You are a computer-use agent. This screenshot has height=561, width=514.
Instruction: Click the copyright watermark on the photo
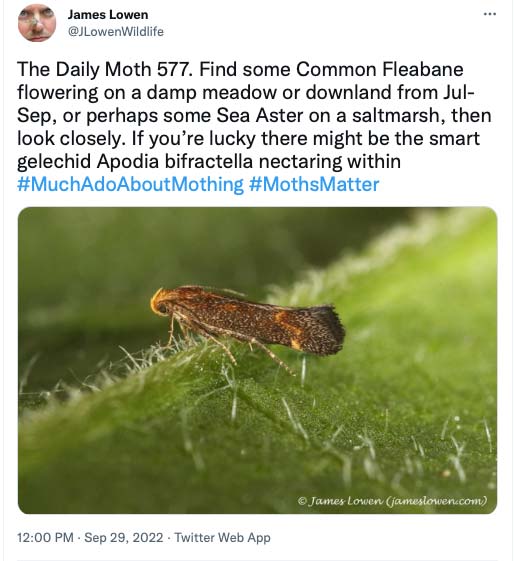392,500
